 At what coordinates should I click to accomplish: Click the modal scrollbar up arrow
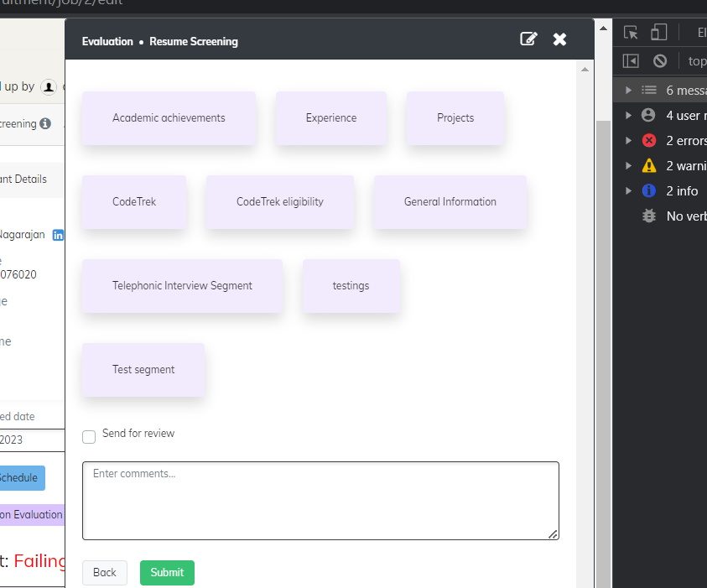pyautogui.click(x=585, y=70)
